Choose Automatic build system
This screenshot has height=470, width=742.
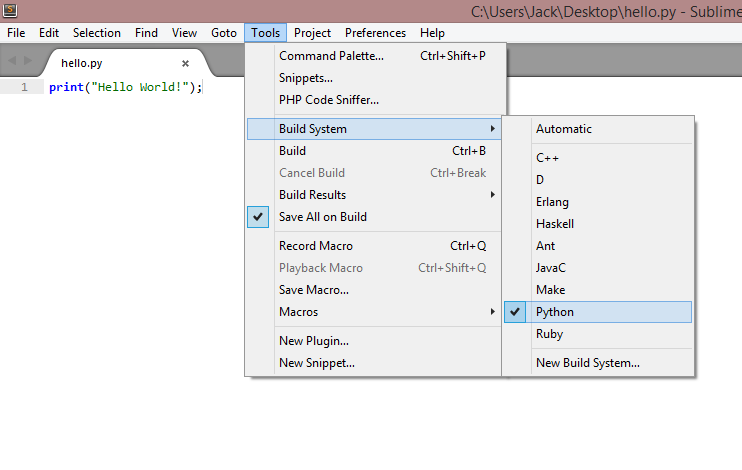(598, 129)
